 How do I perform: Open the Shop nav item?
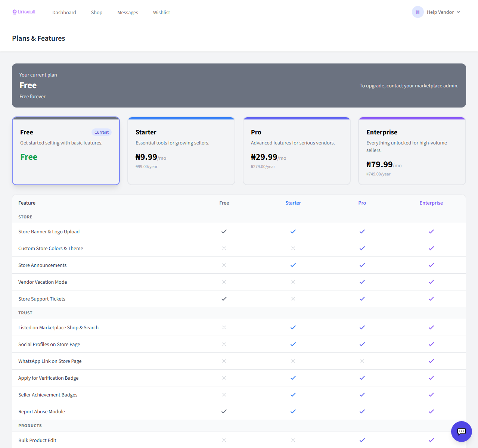pos(97,12)
